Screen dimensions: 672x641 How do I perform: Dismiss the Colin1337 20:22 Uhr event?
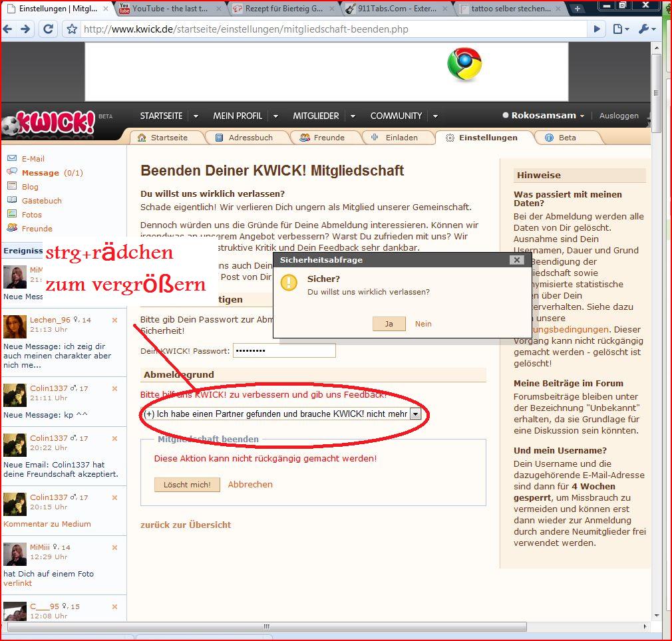click(114, 438)
